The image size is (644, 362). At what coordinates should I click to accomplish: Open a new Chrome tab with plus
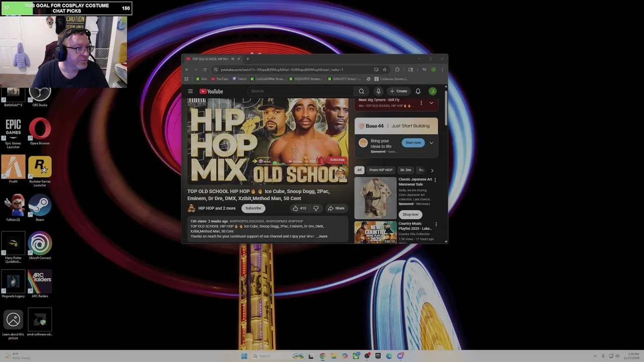pyautogui.click(x=248, y=59)
